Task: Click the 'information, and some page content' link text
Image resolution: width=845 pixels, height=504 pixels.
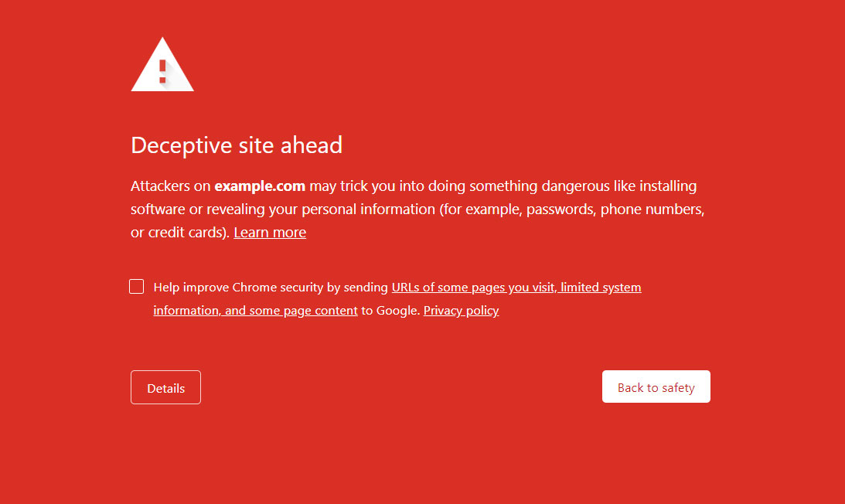Action: click(255, 311)
